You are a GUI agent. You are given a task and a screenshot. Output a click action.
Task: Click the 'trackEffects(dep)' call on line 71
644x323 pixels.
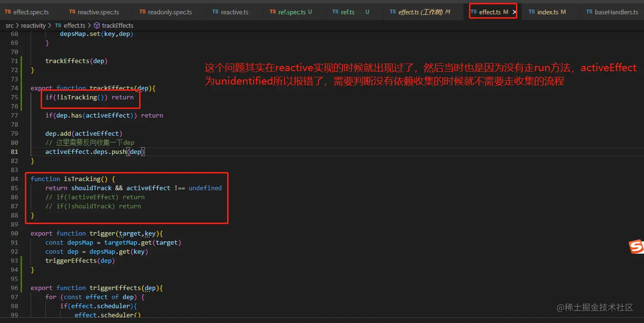76,61
